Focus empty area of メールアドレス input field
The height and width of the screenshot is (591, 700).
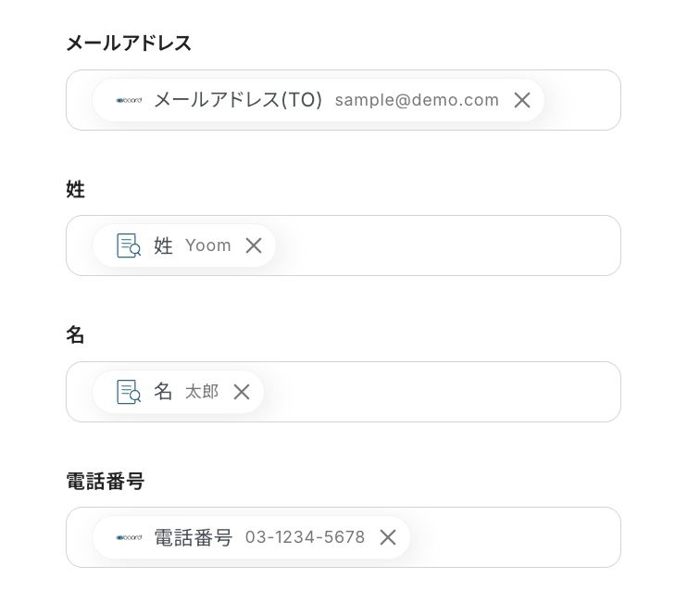pyautogui.click(x=581, y=100)
